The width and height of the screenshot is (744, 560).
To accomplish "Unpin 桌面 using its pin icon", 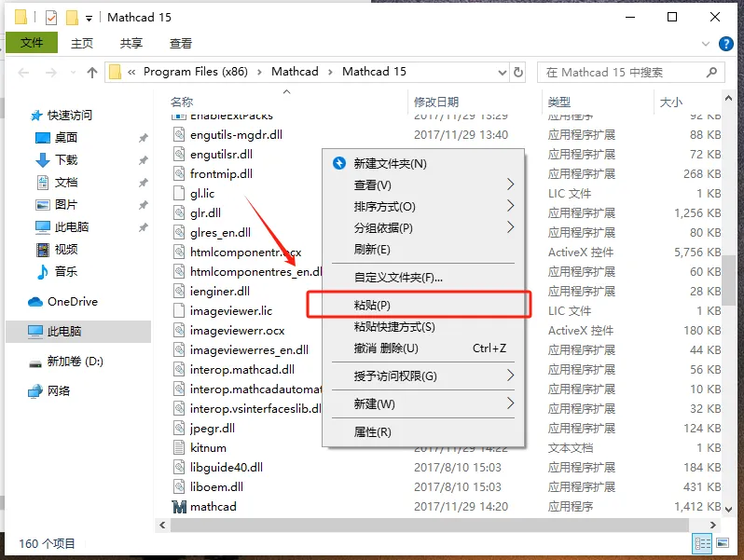I will 143,138.
